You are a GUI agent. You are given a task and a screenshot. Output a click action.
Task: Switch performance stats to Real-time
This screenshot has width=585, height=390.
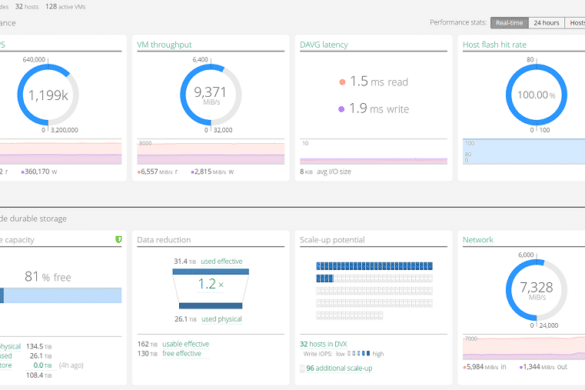[509, 23]
